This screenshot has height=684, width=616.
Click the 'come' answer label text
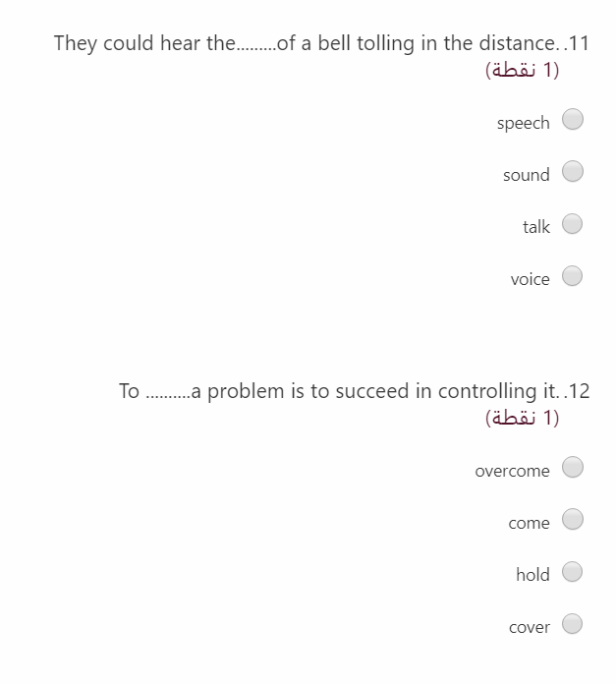click(529, 523)
